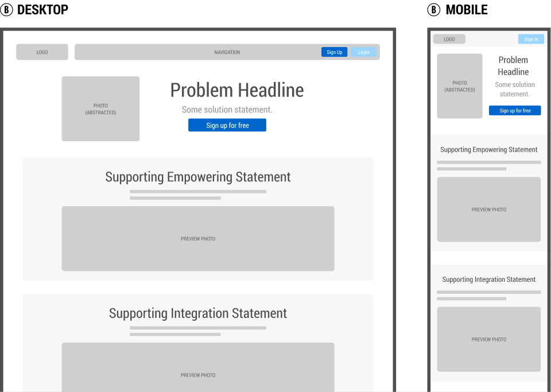Click the desktop 'Supporting Empowering Statement' heading
The width and height of the screenshot is (551, 392).
tap(197, 177)
